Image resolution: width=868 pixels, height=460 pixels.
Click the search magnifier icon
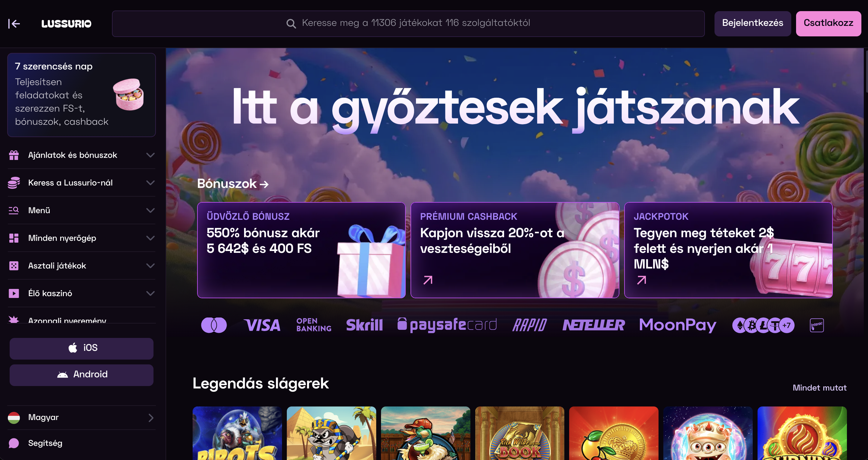tap(291, 23)
